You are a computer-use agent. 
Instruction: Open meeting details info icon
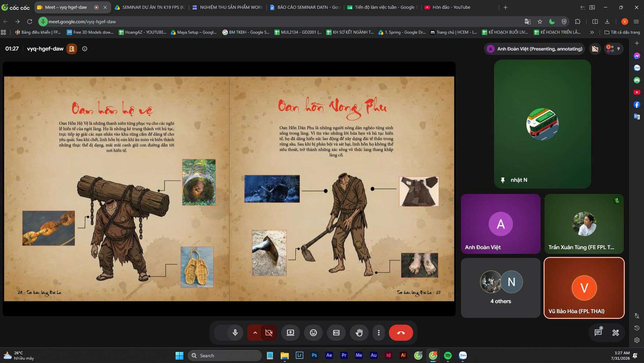tap(85, 49)
